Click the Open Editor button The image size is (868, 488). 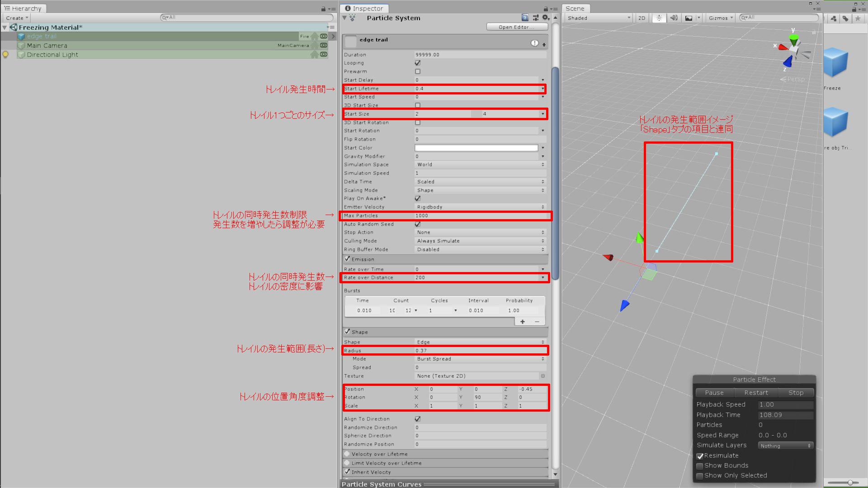tap(517, 27)
